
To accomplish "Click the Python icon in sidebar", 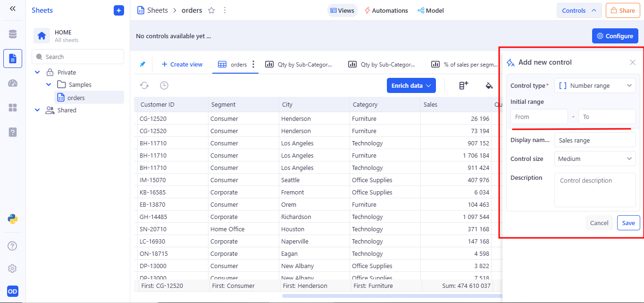I will click(x=13, y=219).
